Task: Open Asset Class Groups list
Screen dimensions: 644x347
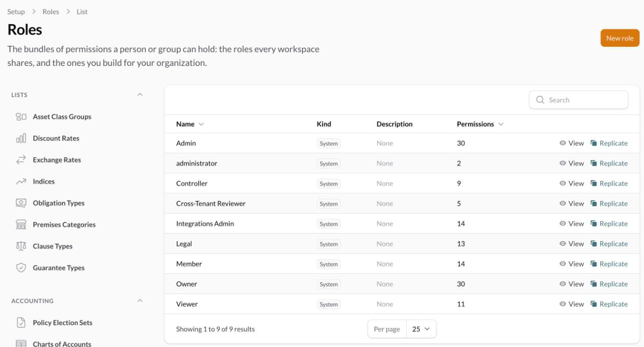Action: (x=62, y=117)
